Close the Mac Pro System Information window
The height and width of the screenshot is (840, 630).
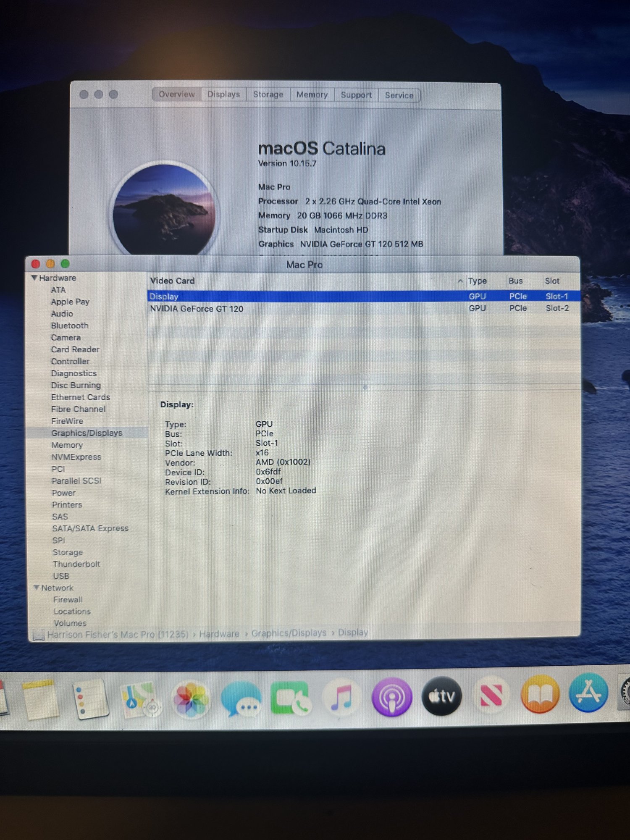pos(36,264)
